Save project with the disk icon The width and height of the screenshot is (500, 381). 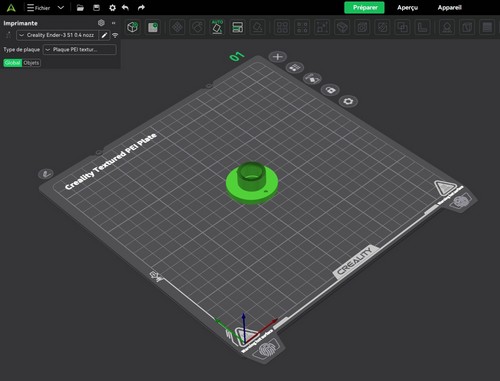coord(96,8)
